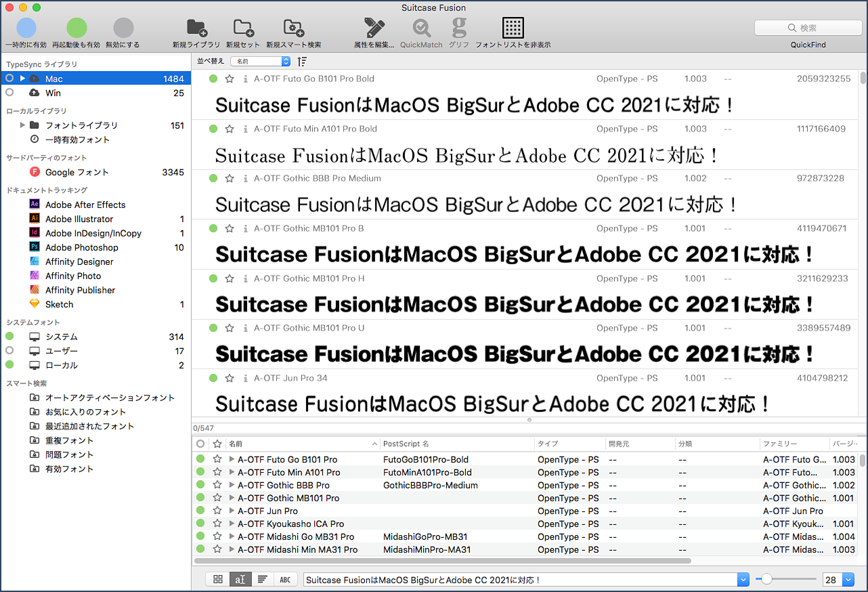Toggle activation dot for Local fonts (ローカル)

pos(10,364)
